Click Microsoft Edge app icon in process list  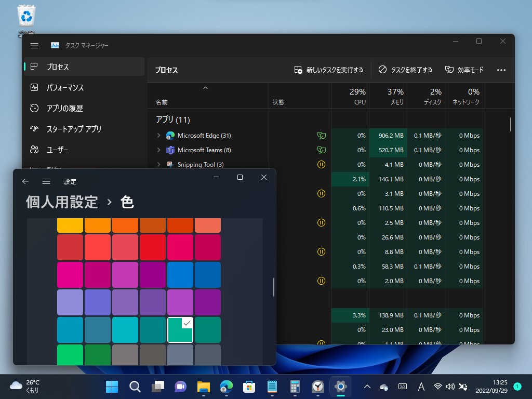click(170, 136)
